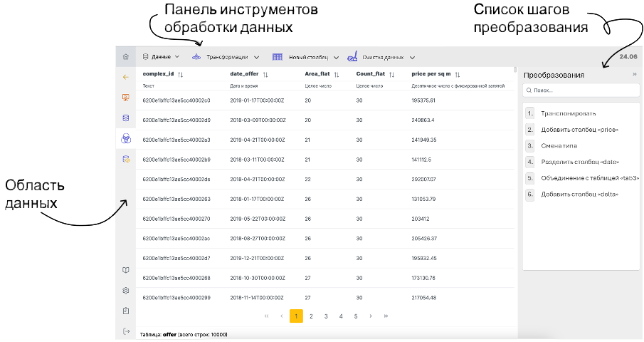This screenshot has width=644, height=342.
Task: Jump to last page double arrow
Action: pos(386,316)
